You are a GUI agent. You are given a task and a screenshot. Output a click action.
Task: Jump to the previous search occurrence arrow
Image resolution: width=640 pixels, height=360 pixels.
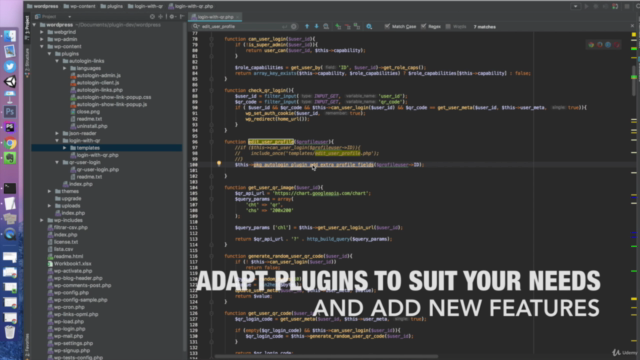pos(307,27)
